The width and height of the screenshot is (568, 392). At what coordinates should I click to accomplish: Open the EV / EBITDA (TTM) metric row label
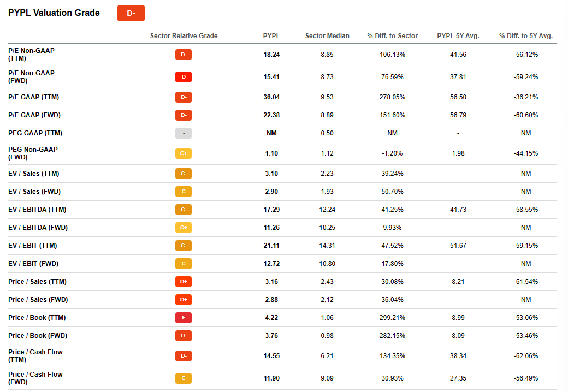click(37, 210)
